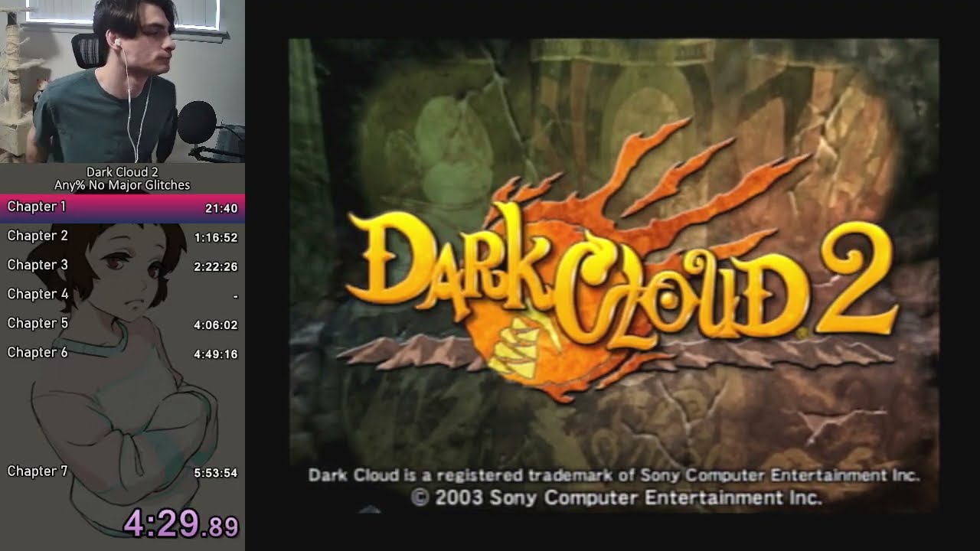Click the Chapter 2 split label
The image size is (980, 551).
point(38,236)
